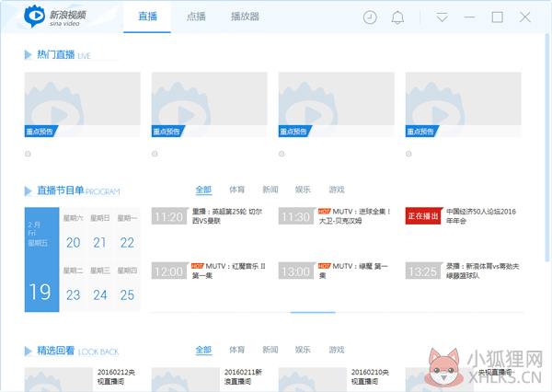The width and height of the screenshot is (552, 392).
Task: Open replay title 20160212央视直播间
Action: pos(116,376)
